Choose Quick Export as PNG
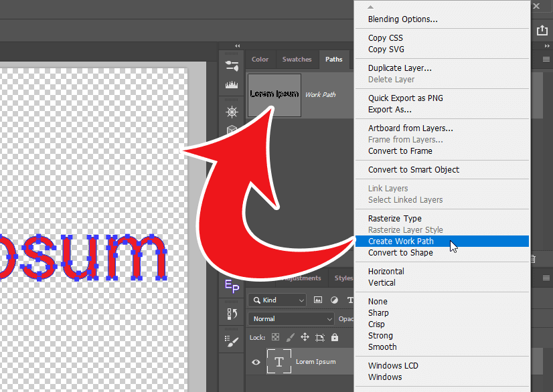 (x=442, y=98)
